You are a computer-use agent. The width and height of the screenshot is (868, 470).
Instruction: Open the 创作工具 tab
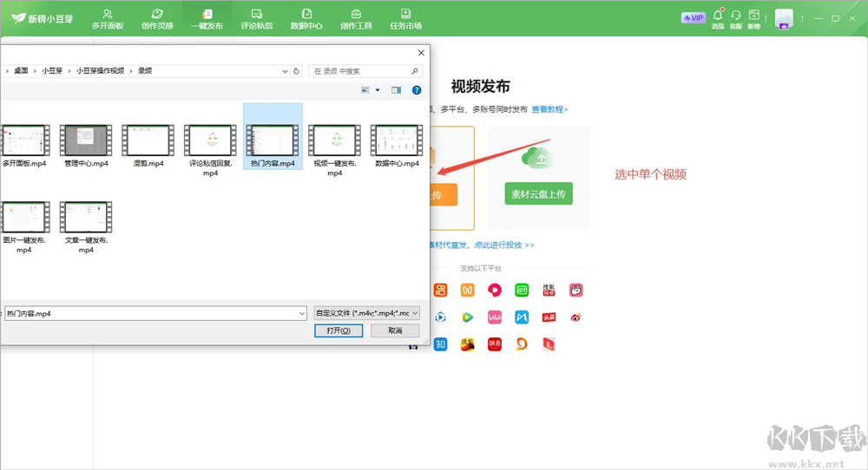point(356,18)
